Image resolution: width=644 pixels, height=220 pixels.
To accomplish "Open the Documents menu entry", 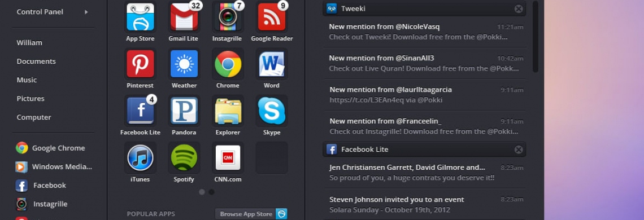I will coord(36,61).
